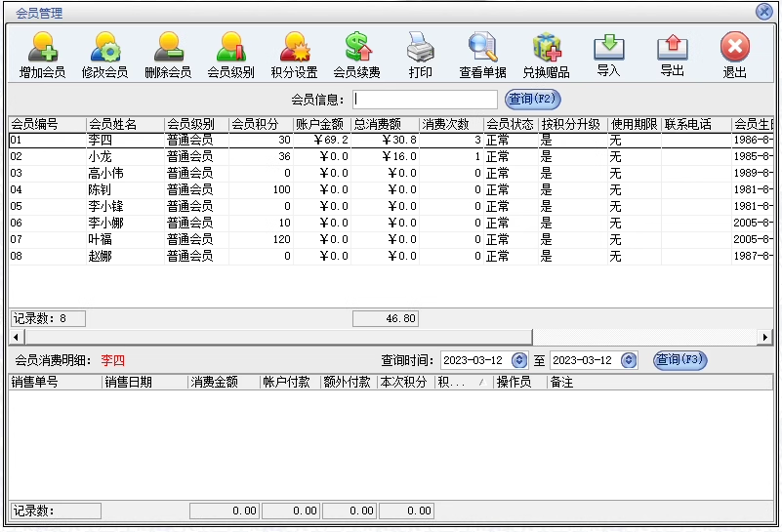This screenshot has height=532, width=782.
Task: Sort by 按积分升级 column header
Action: [x=573, y=124]
